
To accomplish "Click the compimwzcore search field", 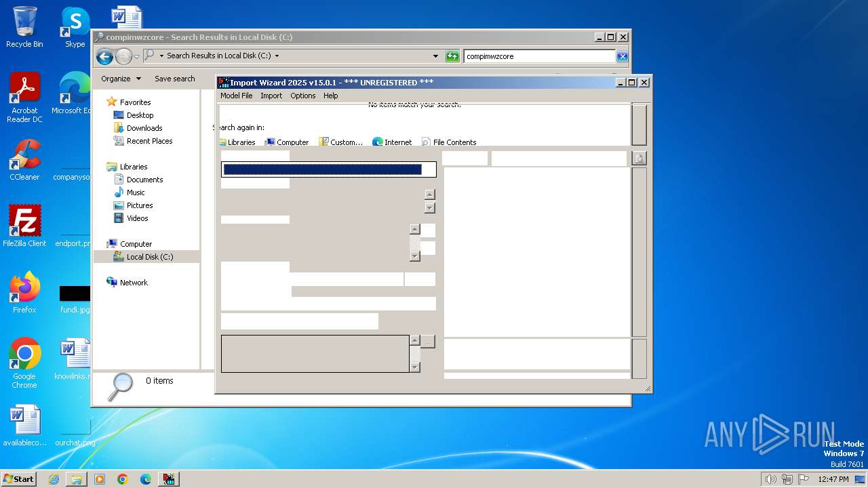I will [540, 56].
